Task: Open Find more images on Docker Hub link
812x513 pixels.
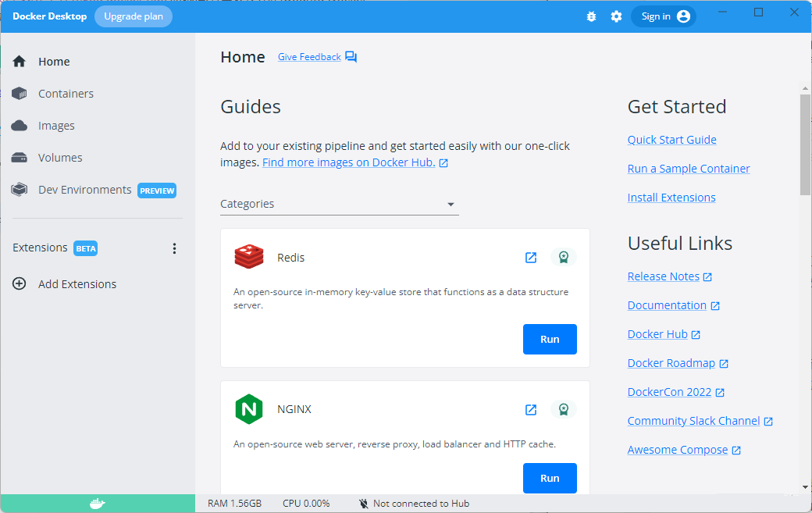Action: (x=348, y=162)
